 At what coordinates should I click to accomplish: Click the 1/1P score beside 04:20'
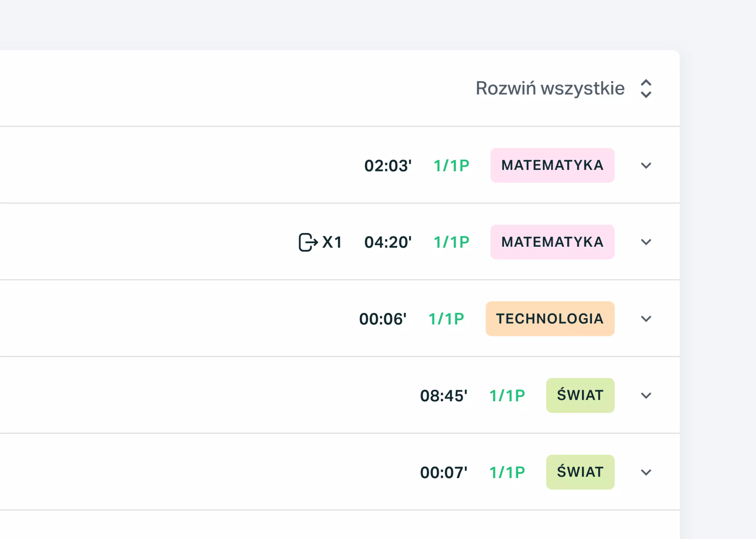click(451, 242)
